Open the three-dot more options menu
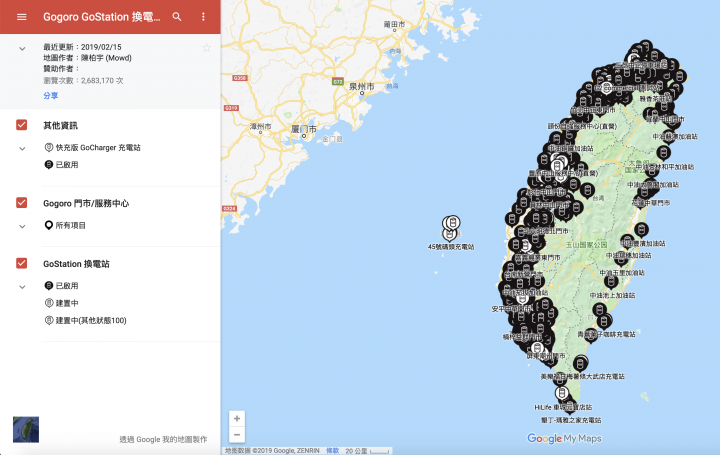This screenshot has height=455, width=720. 203,17
